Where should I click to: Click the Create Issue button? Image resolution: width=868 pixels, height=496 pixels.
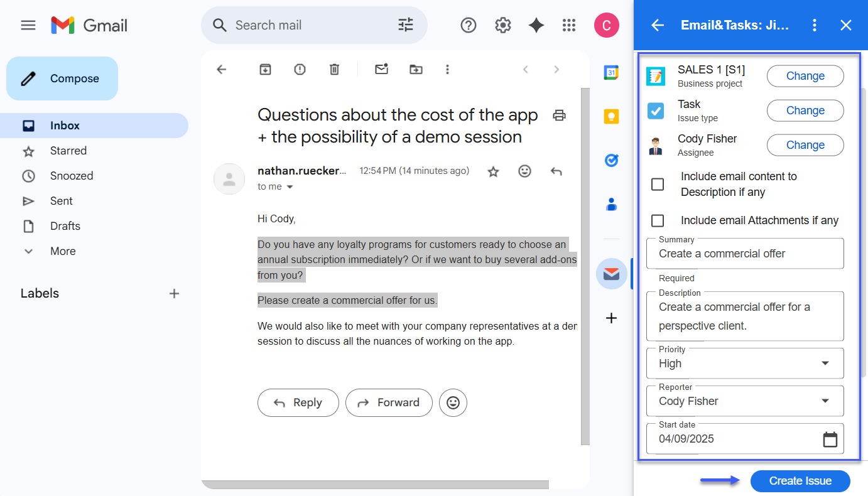point(800,481)
